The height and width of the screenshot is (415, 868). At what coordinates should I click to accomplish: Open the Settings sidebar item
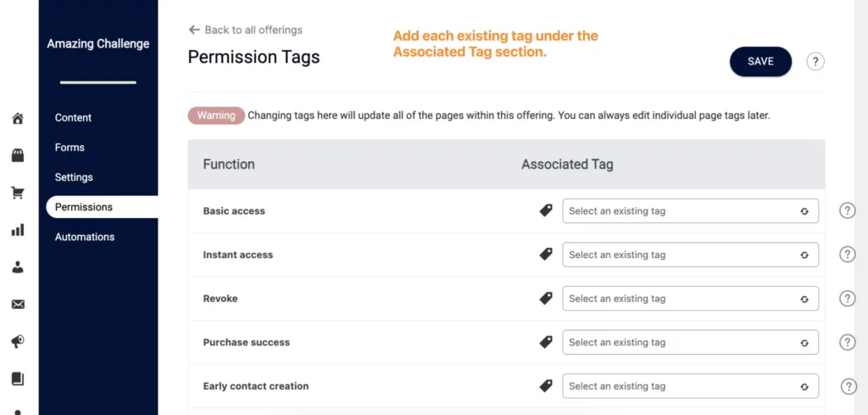click(74, 177)
